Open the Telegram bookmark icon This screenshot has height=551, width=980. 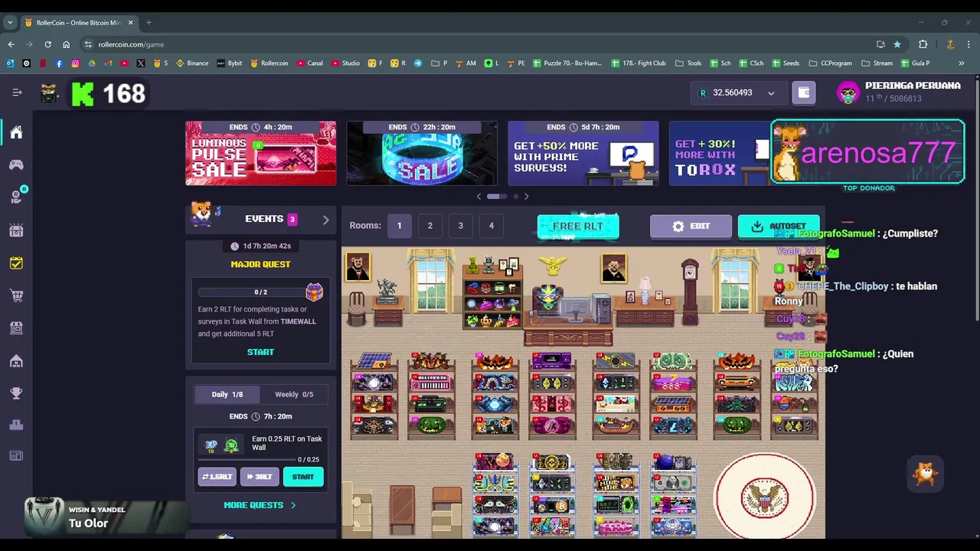(418, 64)
